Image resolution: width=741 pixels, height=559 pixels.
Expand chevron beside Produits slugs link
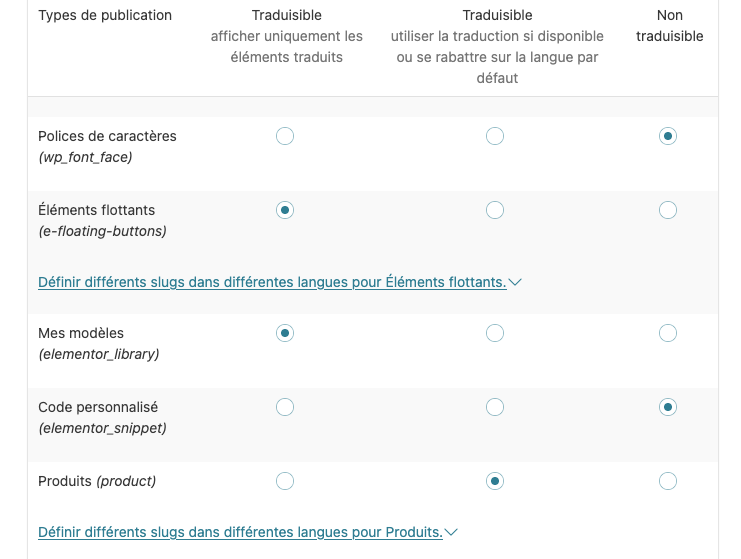pos(451,533)
